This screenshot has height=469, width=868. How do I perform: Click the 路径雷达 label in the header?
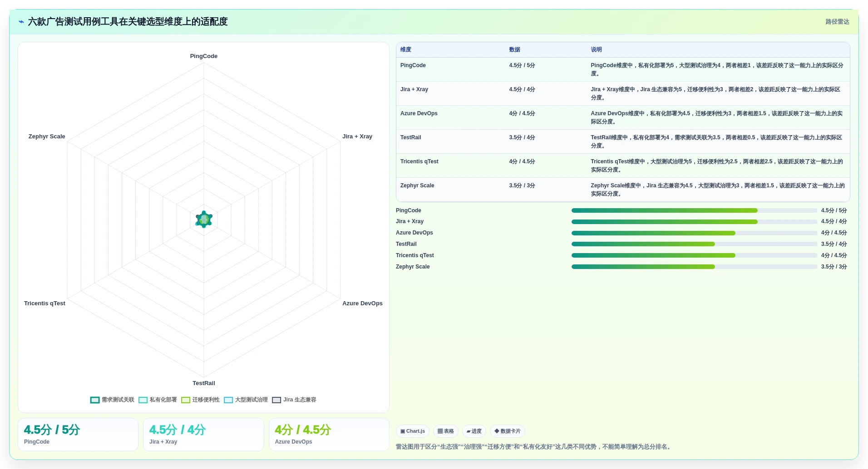[837, 22]
